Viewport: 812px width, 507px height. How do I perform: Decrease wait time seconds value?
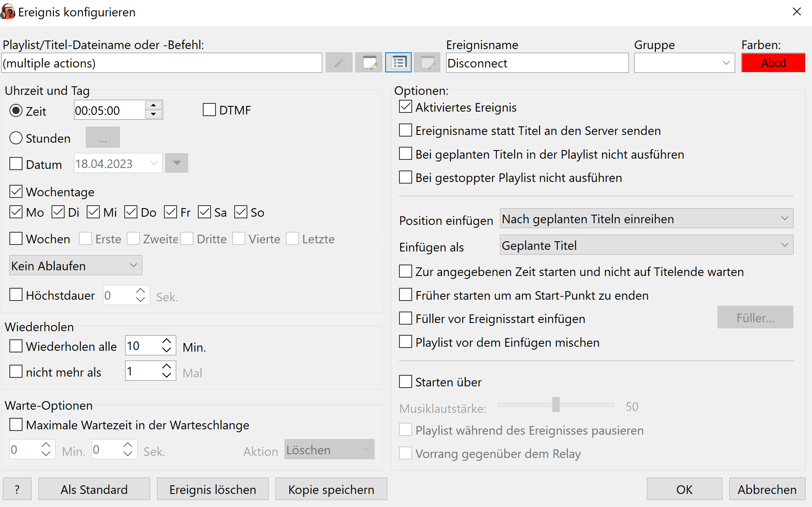(128, 454)
